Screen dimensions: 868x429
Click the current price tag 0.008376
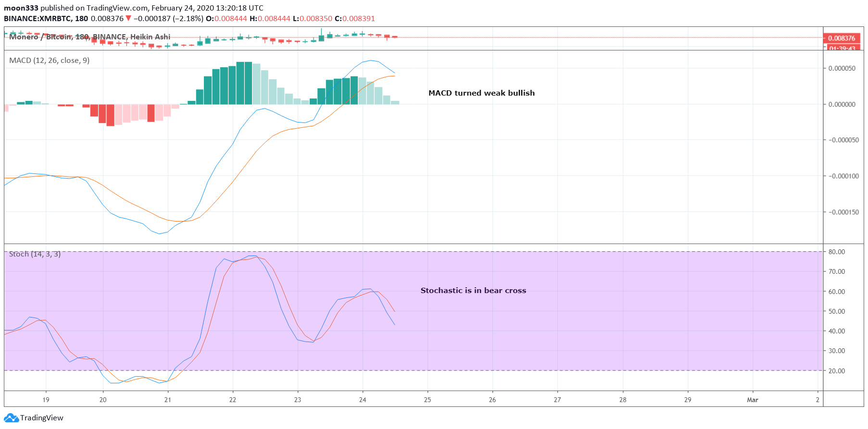(842, 38)
